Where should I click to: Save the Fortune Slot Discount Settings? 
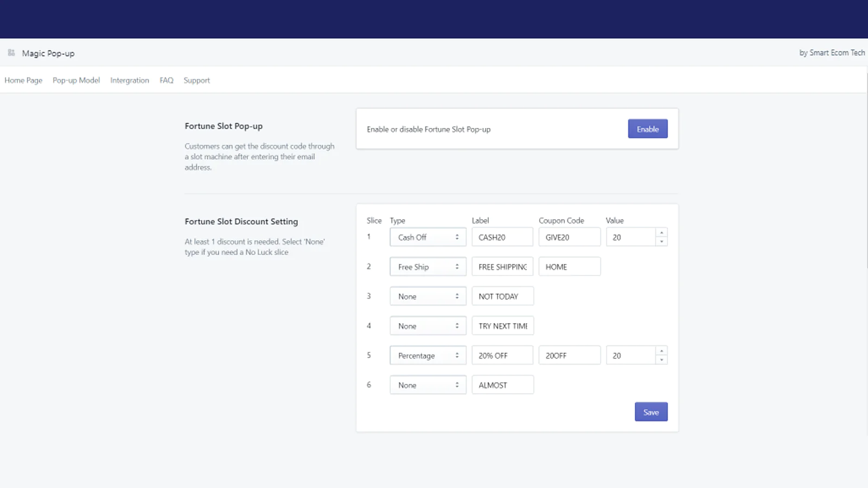click(x=651, y=412)
